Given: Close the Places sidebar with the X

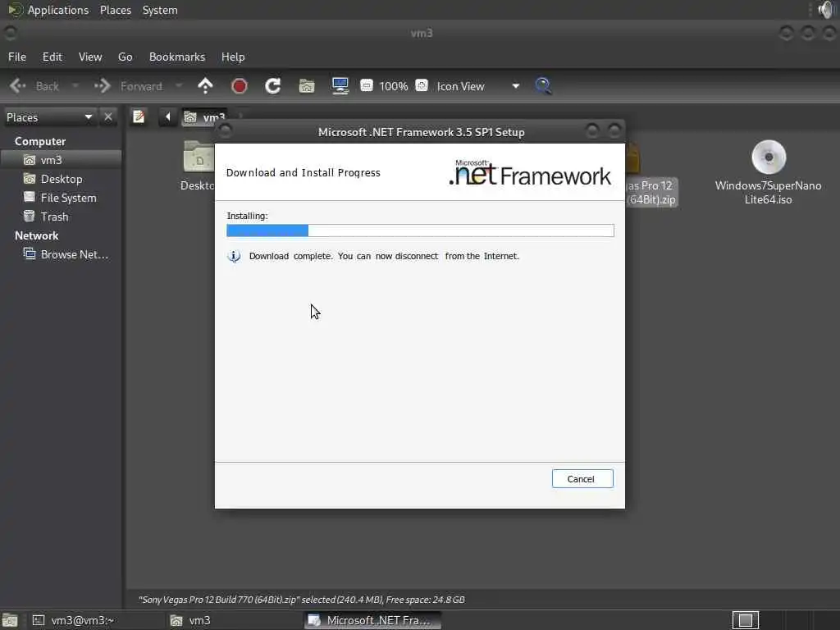Looking at the screenshot, I should 108,116.
